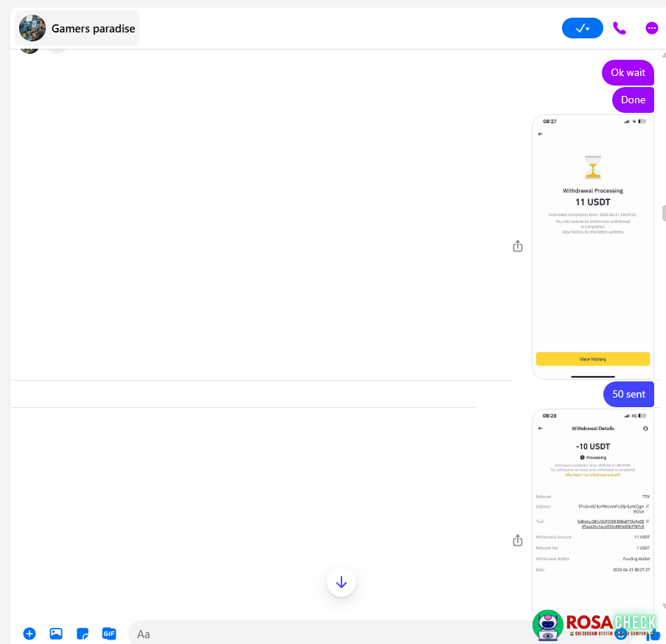Attach a photo using the image icon
Image resolution: width=666 pixels, height=644 pixels.
56,633
